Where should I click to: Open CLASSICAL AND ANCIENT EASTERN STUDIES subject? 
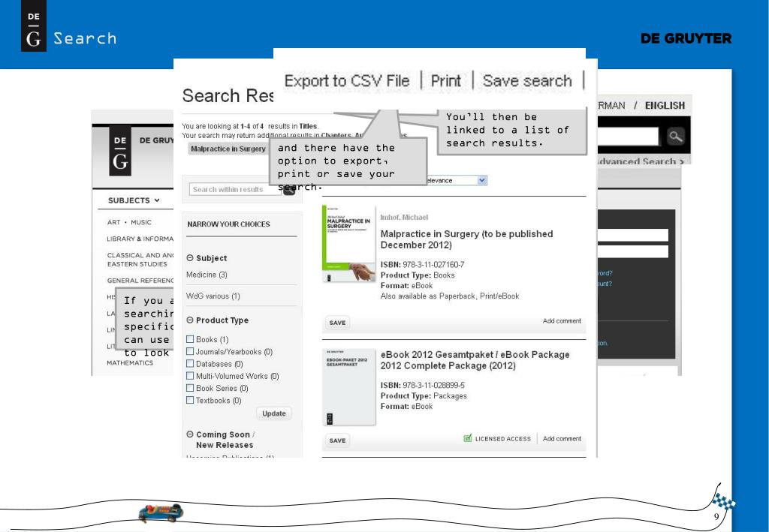140,260
